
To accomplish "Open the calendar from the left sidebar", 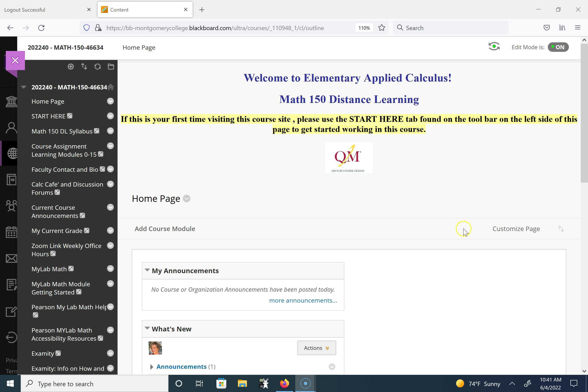I will point(11,232).
